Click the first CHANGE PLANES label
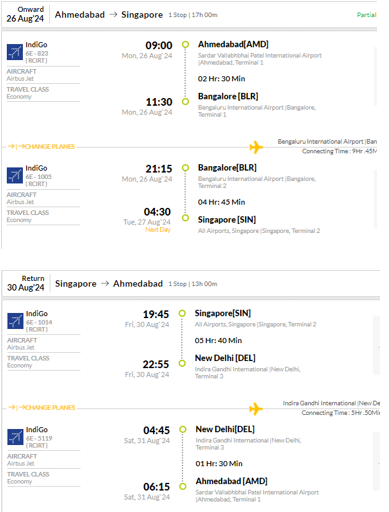Viewport: 389px width, 512px height. [41, 146]
